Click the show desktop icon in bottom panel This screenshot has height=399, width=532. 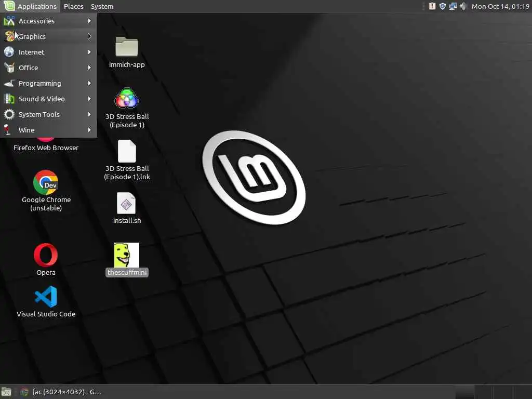point(6,392)
